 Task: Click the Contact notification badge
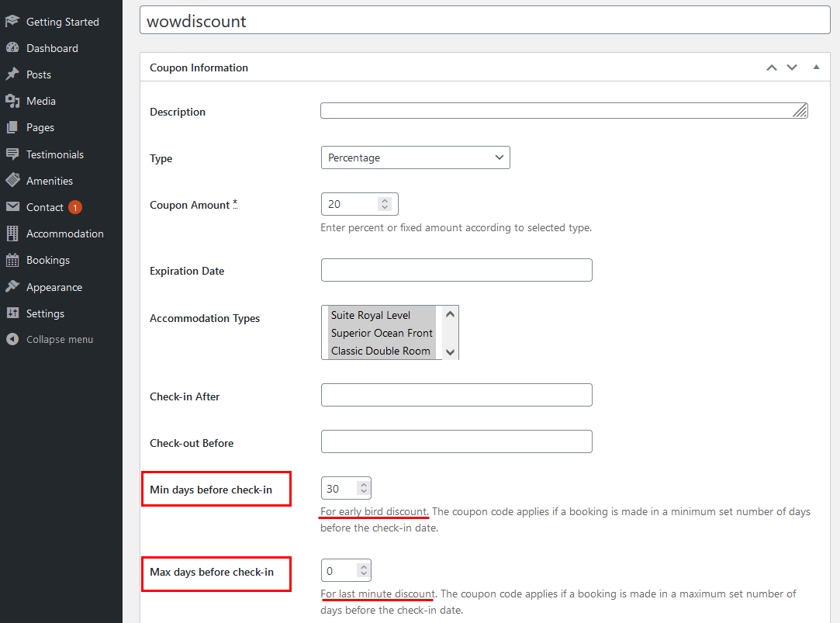75,207
